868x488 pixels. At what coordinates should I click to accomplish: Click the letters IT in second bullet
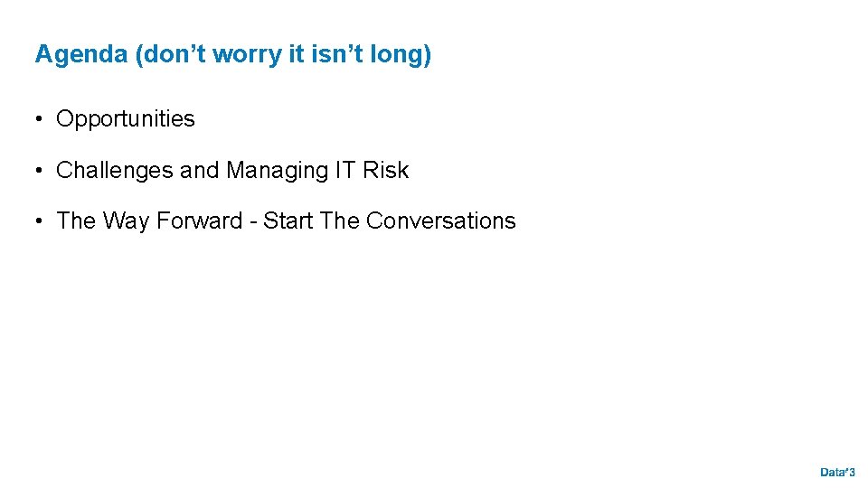click(x=345, y=171)
